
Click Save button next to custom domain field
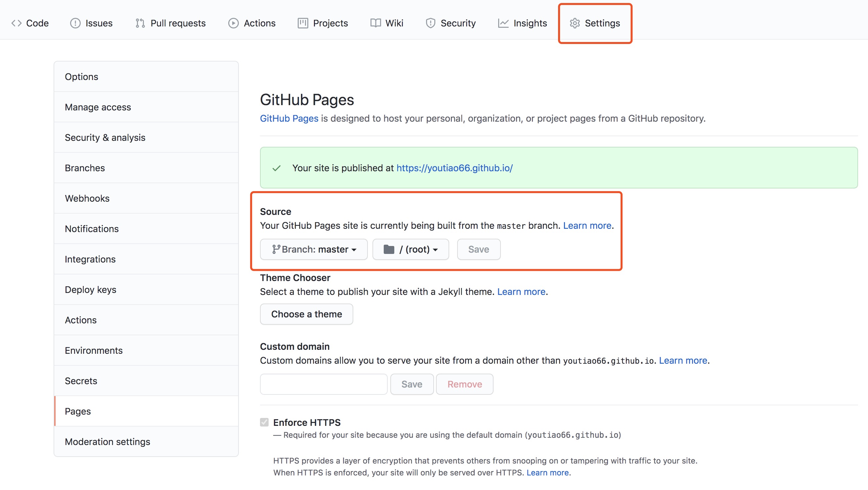click(x=412, y=384)
